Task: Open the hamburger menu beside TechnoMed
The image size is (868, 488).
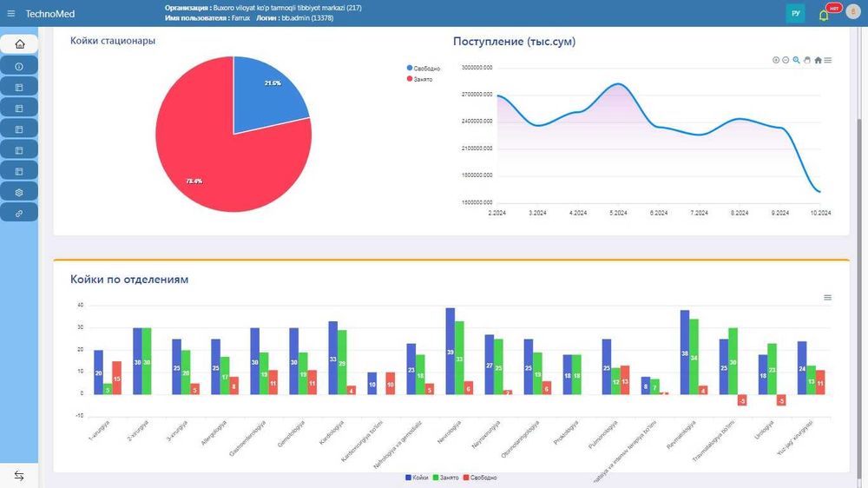Action: (x=11, y=13)
